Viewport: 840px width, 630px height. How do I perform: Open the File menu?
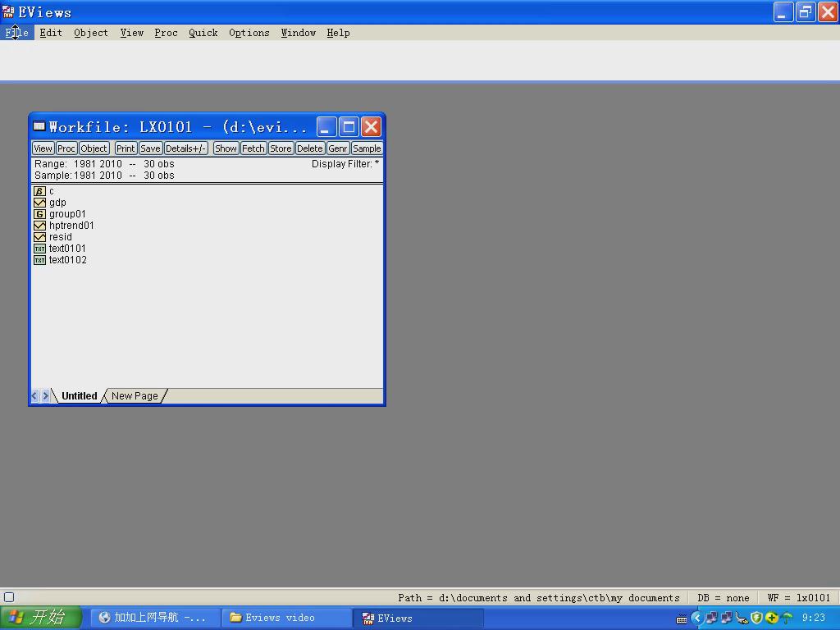pos(16,33)
